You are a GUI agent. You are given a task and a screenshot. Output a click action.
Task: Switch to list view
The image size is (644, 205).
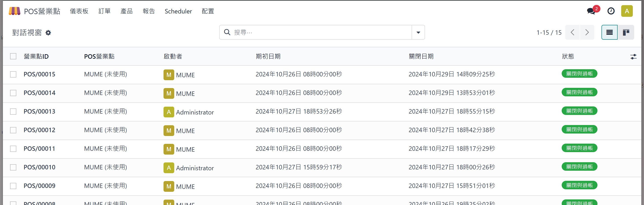coord(610,32)
